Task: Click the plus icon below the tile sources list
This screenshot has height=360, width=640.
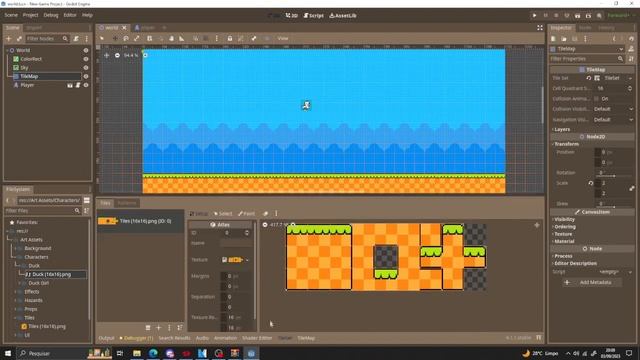Action: [158, 328]
